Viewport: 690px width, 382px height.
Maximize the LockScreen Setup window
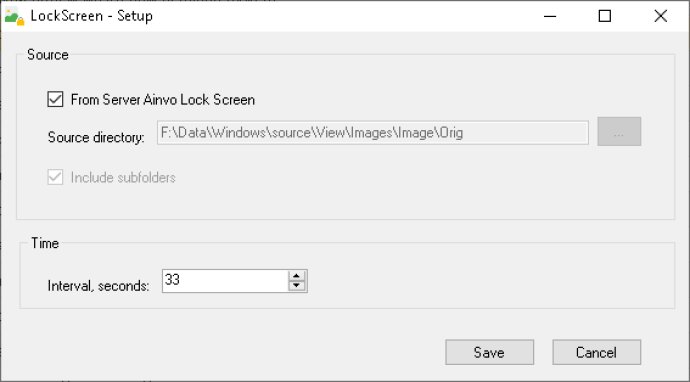click(x=605, y=16)
